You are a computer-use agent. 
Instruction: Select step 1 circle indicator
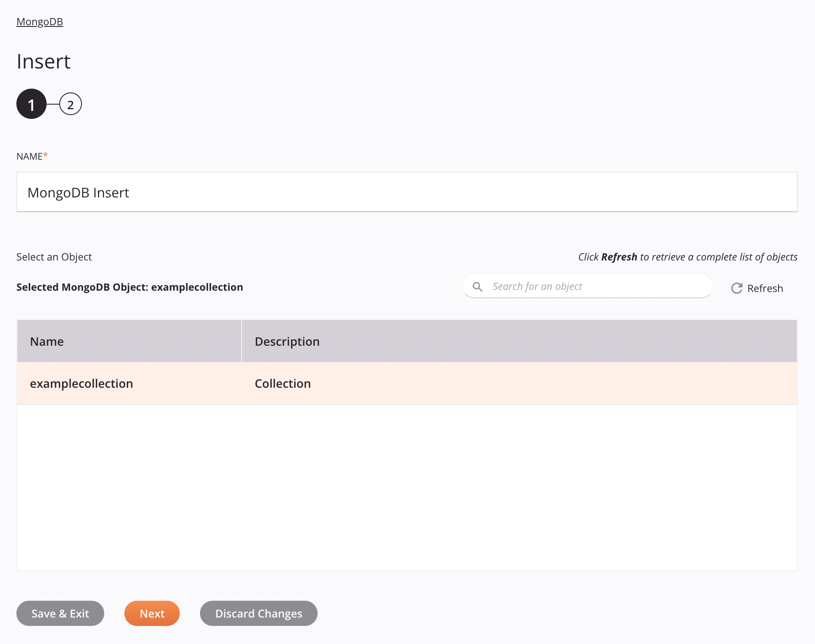point(31,105)
